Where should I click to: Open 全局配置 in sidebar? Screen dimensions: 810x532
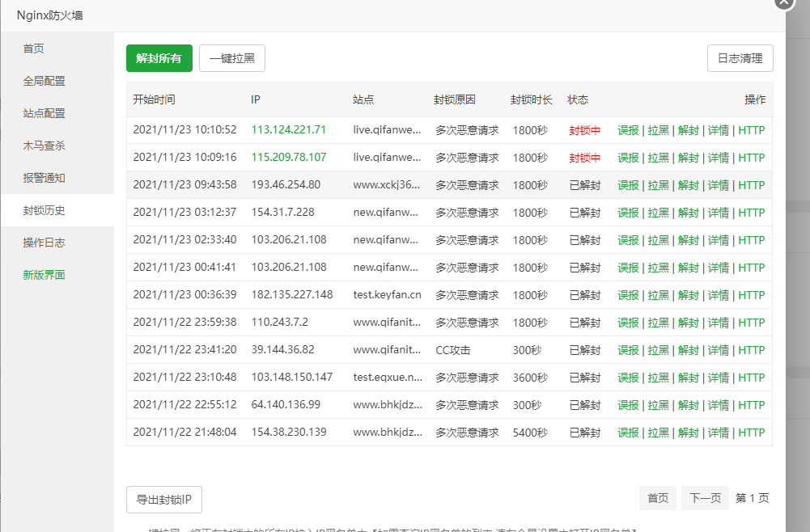click(x=45, y=81)
